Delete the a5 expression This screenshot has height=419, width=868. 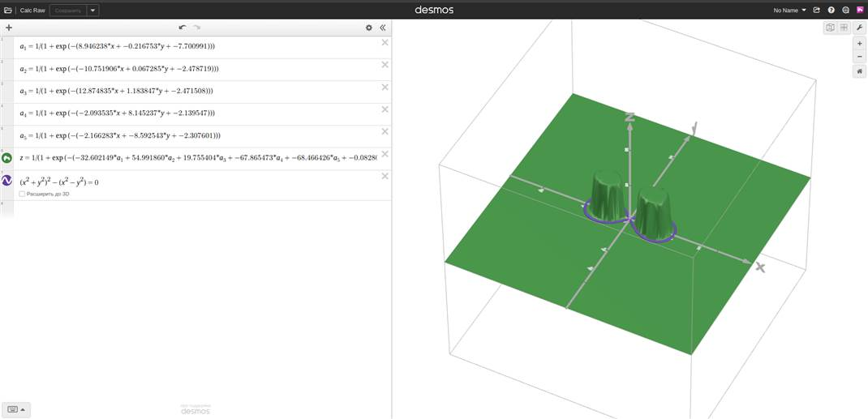coord(385,131)
